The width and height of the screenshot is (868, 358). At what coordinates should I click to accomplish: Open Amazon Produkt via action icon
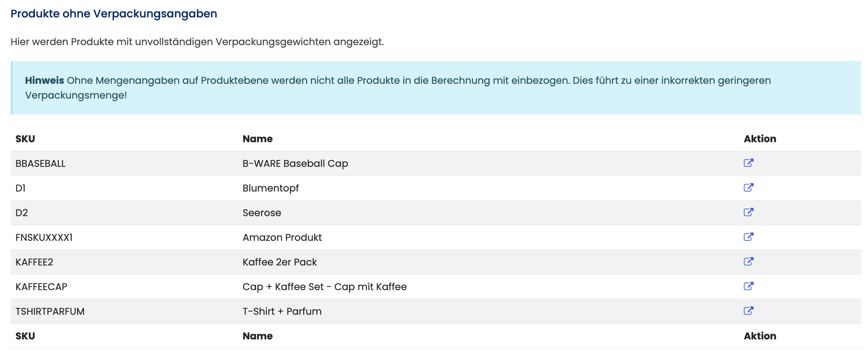click(x=748, y=237)
